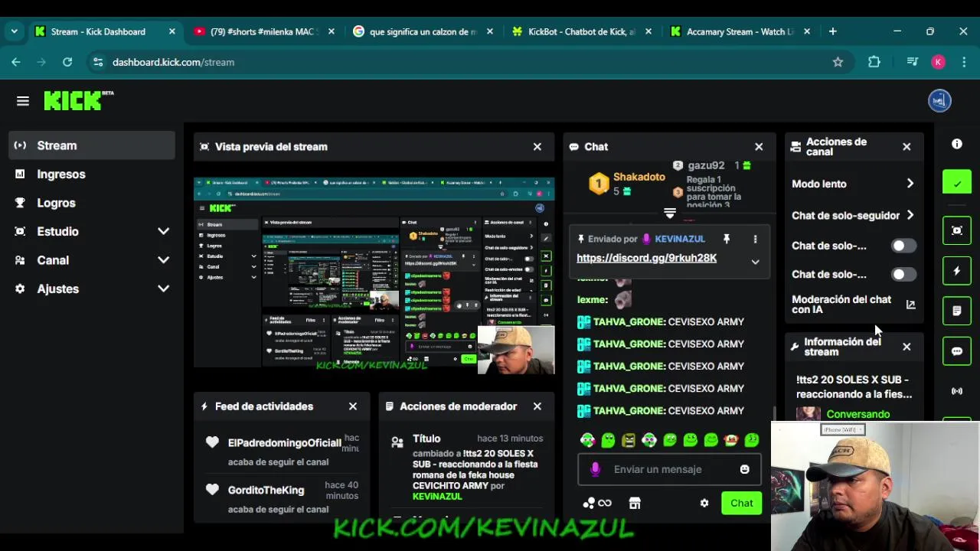Open the Chrome extensions puzzle icon
The image size is (980, 551).
tap(874, 62)
